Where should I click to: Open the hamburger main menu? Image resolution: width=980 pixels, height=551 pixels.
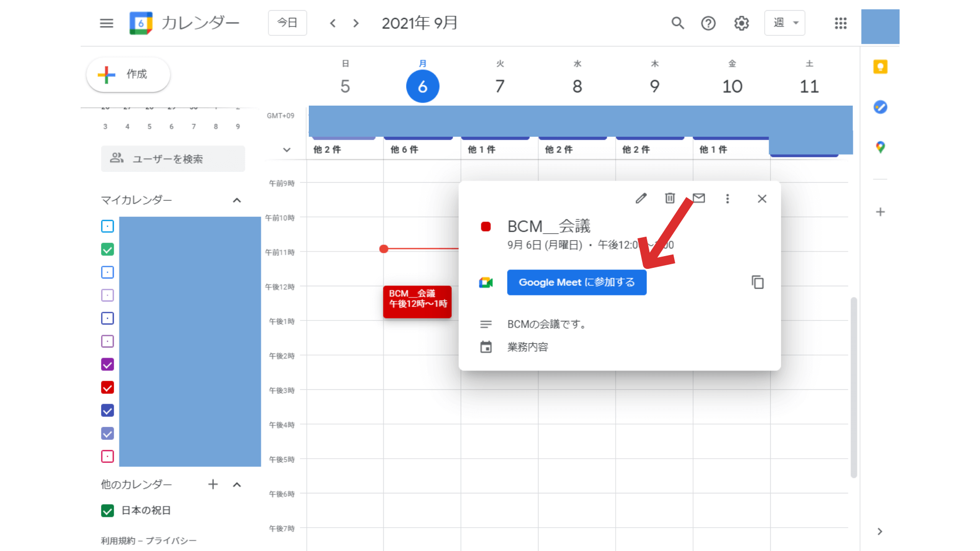[x=106, y=23]
